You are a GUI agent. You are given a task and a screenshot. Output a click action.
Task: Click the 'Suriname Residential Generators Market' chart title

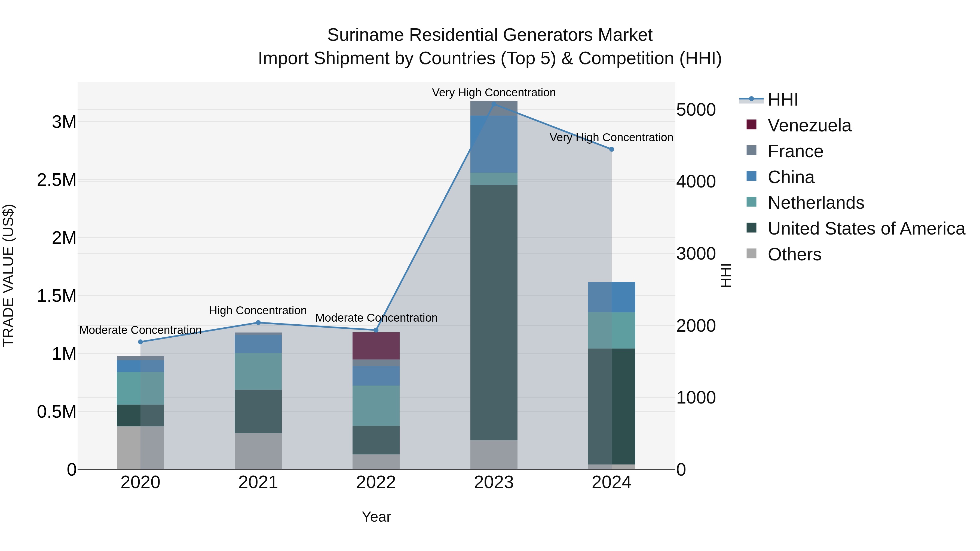click(x=490, y=35)
